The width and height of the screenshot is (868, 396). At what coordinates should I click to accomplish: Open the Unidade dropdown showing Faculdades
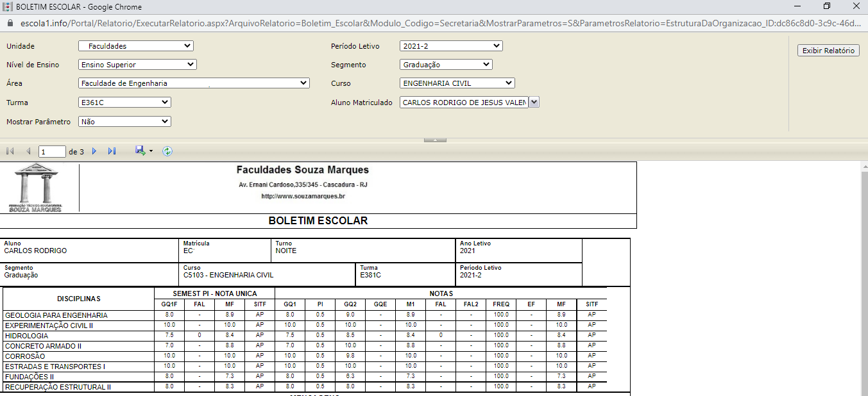[136, 46]
